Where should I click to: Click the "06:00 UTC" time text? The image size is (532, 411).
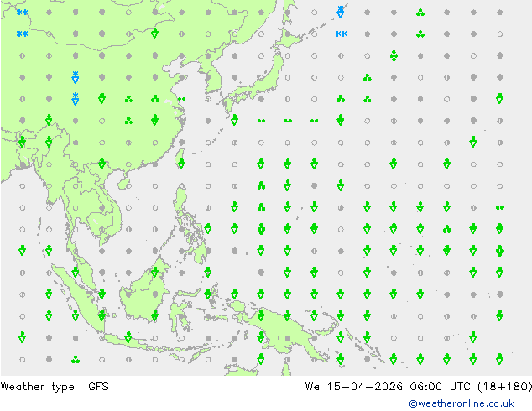click(440, 386)
